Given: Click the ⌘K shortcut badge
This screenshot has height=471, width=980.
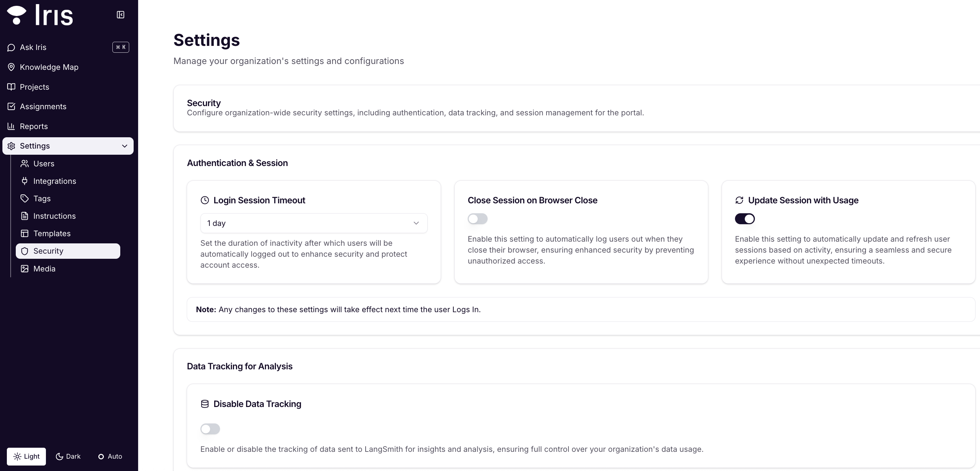Looking at the screenshot, I should (x=121, y=47).
